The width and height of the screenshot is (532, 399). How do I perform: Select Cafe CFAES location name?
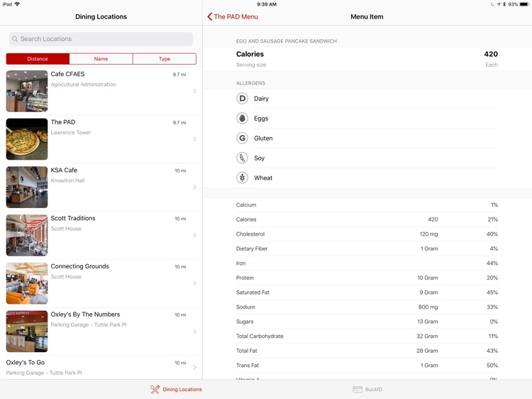68,74
